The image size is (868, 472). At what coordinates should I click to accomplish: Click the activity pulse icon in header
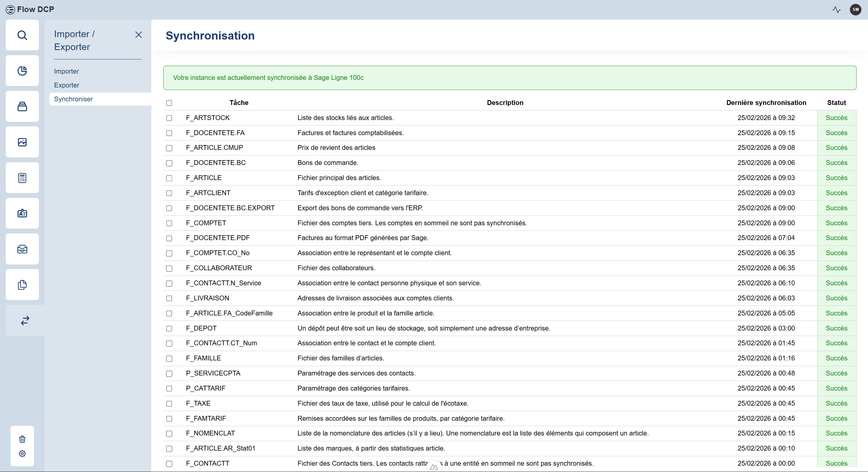pyautogui.click(x=836, y=9)
